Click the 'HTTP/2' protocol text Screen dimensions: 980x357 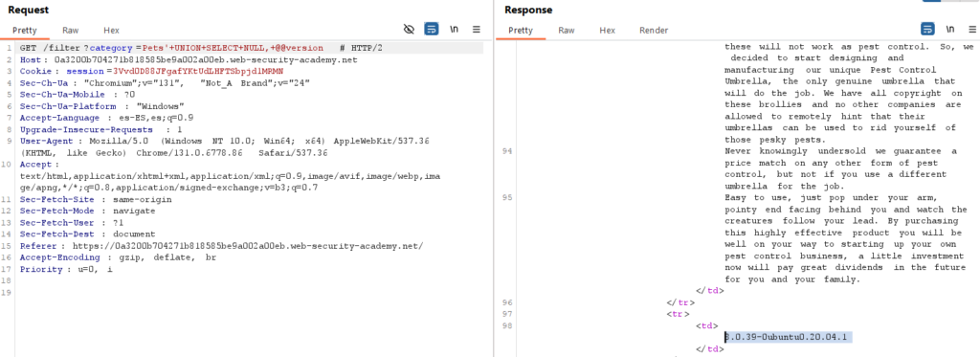[367, 48]
